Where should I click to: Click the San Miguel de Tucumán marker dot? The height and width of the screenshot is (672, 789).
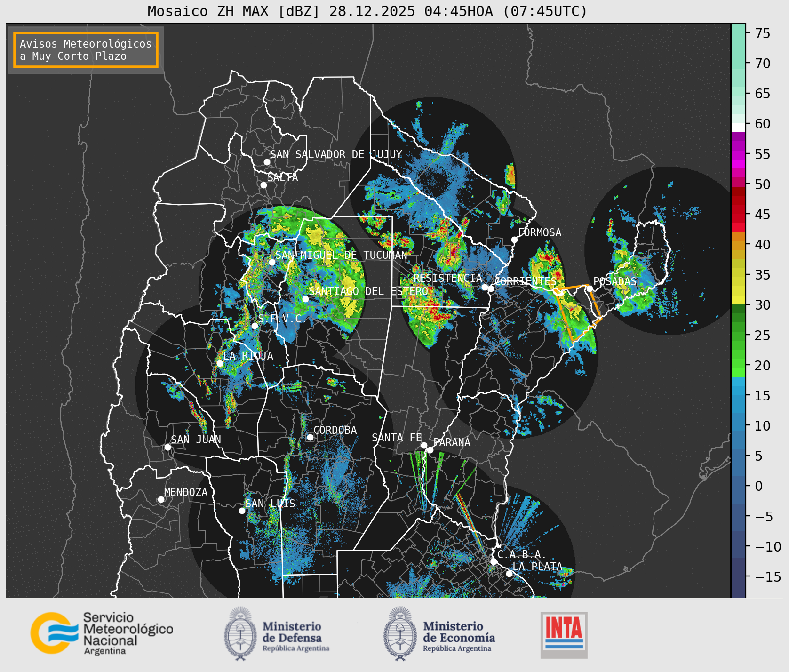point(272,262)
